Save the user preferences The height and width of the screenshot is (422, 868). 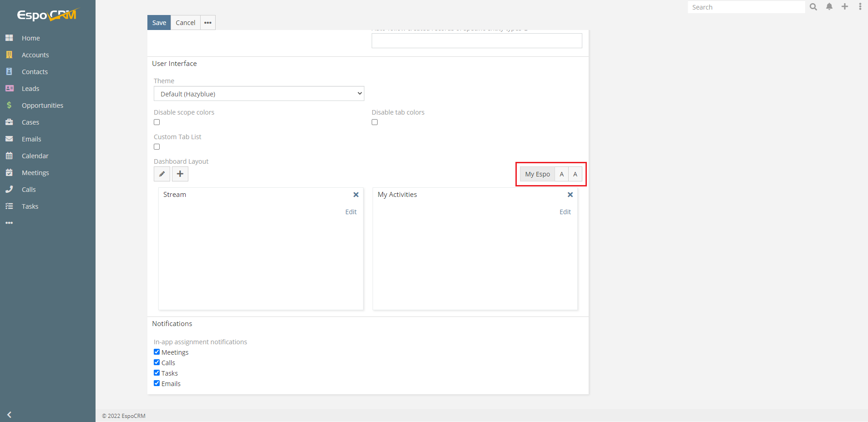pos(158,22)
